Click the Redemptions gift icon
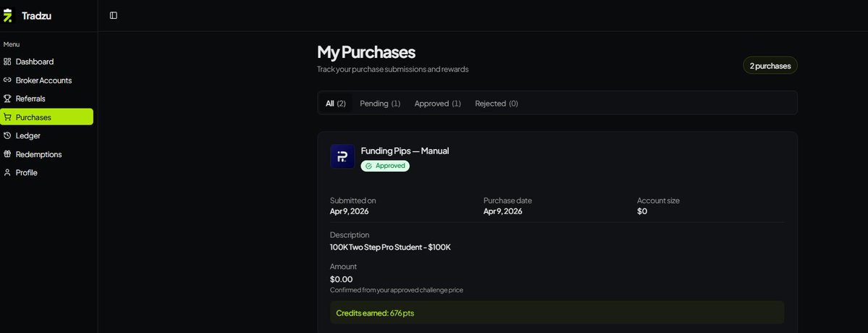 [x=7, y=154]
